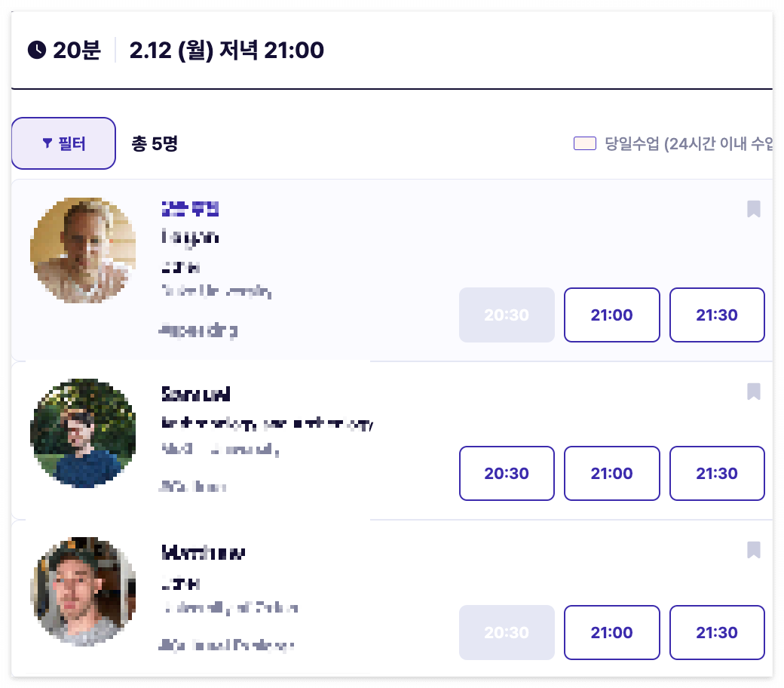
Task: Click tutor name Logan
Action: point(188,236)
